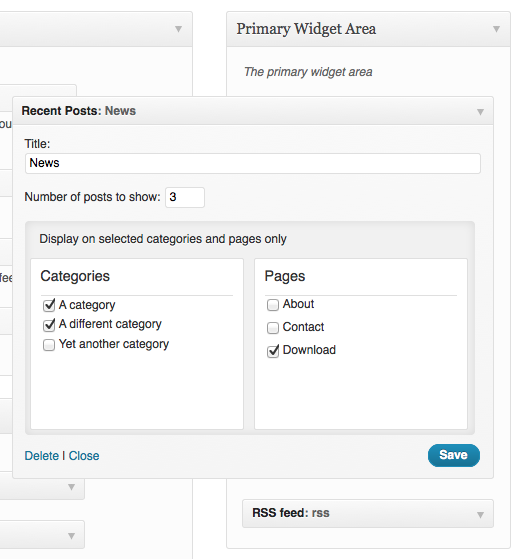Uncheck the 'A different category' checkbox
Viewport: 520px width, 559px height.
pos(49,325)
